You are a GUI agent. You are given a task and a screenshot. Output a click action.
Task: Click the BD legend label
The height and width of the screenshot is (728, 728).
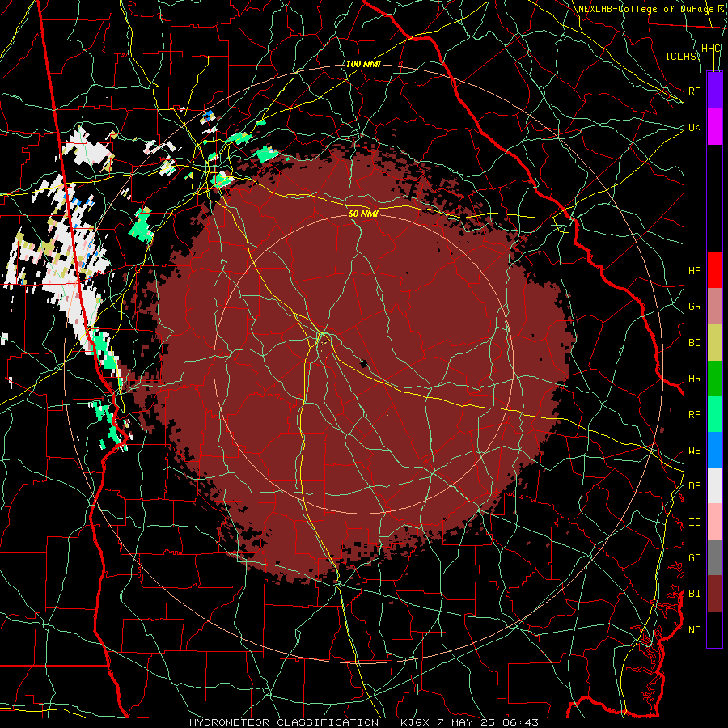point(694,343)
